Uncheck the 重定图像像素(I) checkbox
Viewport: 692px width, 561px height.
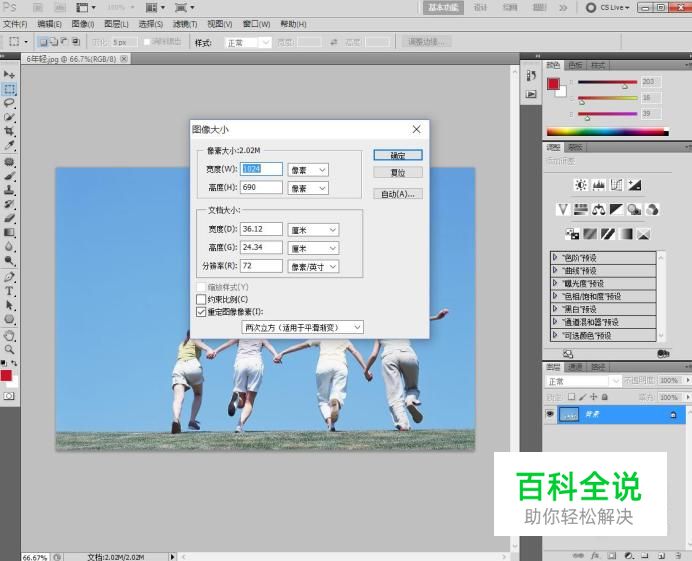(201, 312)
